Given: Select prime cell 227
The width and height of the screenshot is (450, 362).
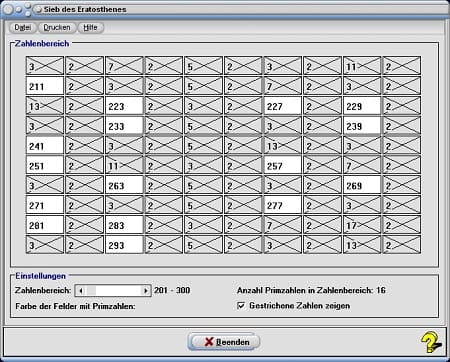Looking at the screenshot, I should tap(283, 106).
